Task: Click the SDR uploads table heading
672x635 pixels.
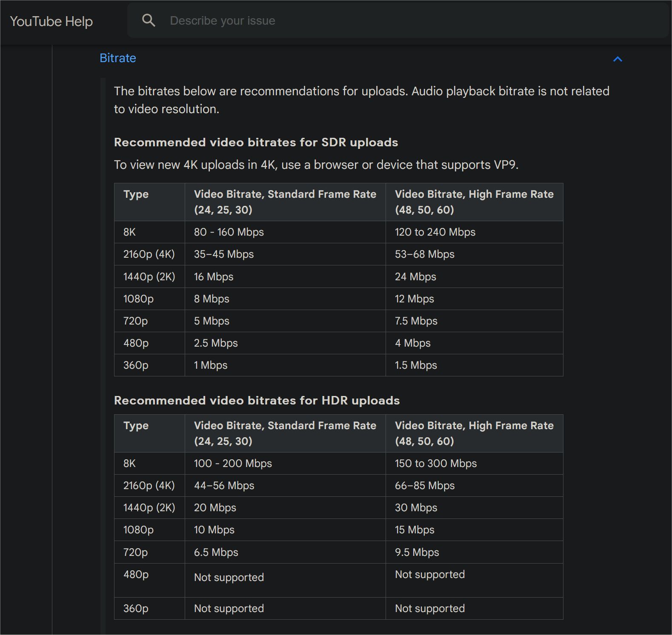Action: [256, 142]
